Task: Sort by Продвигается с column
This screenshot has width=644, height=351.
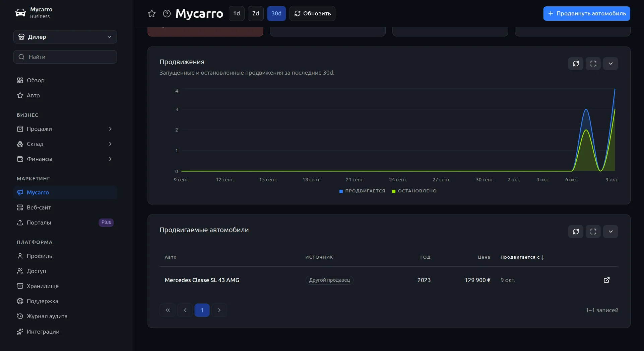Action: pyautogui.click(x=522, y=257)
